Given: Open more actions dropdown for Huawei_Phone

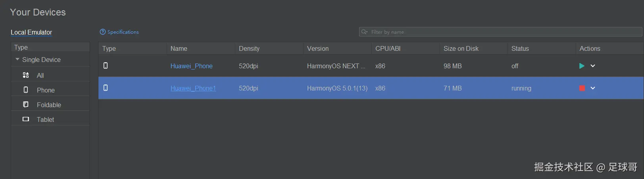Looking at the screenshot, I should click(593, 66).
